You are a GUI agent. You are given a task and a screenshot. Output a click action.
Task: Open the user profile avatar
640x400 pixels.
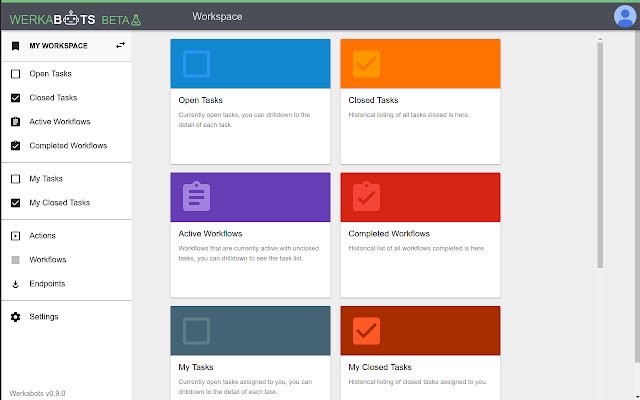click(624, 16)
